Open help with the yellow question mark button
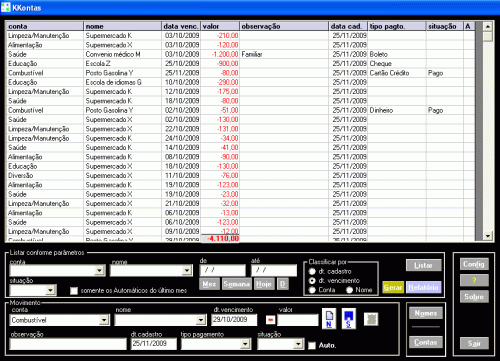Screen dimensions: 500x361 tap(474, 280)
